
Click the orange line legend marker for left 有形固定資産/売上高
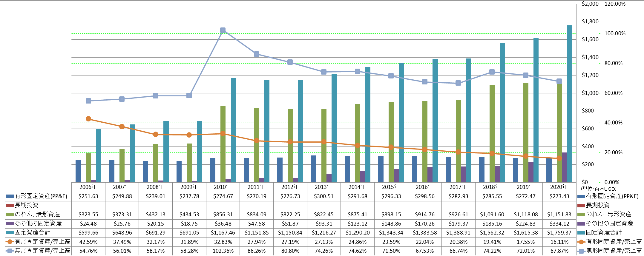point(10,242)
